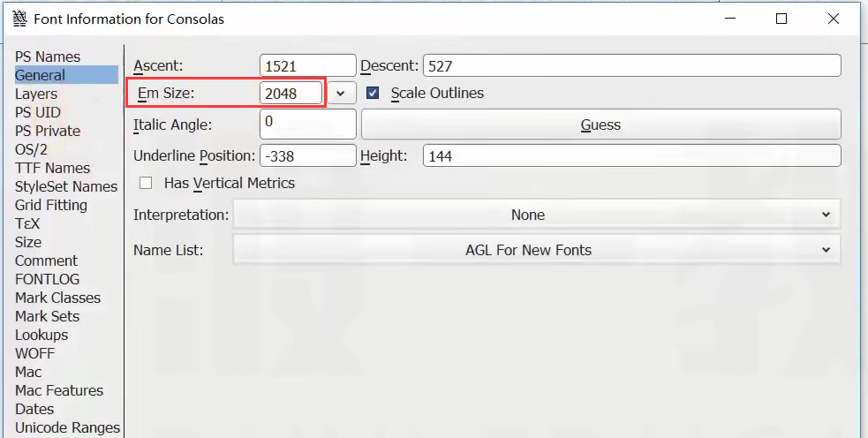Enable Has Vertical Metrics checkbox
Screen dimensions: 868x438
pos(146,183)
